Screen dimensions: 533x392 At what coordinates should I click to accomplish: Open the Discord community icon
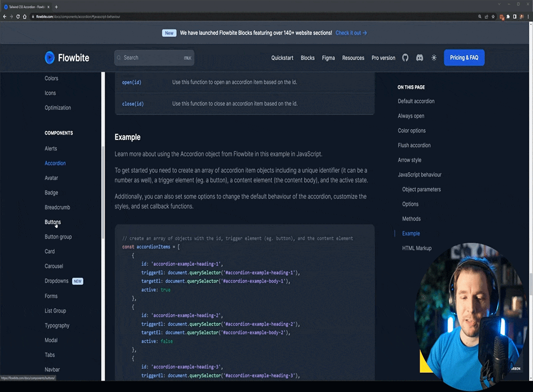[x=420, y=58]
